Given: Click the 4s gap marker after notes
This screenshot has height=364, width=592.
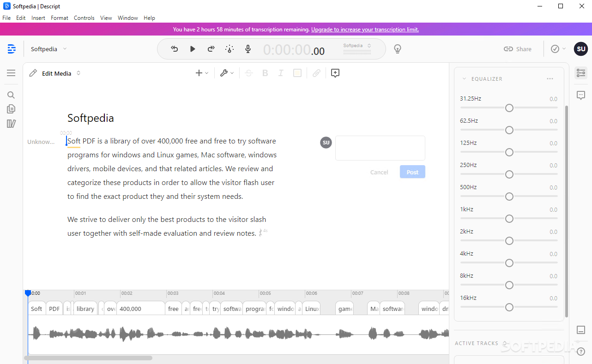Looking at the screenshot, I should [x=263, y=232].
